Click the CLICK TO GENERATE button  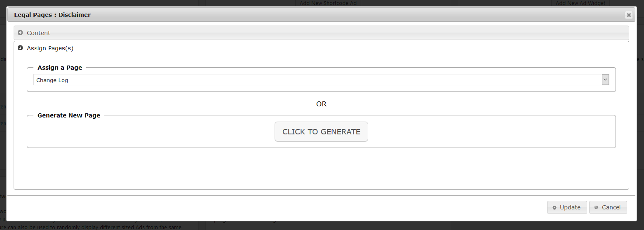[x=321, y=131]
